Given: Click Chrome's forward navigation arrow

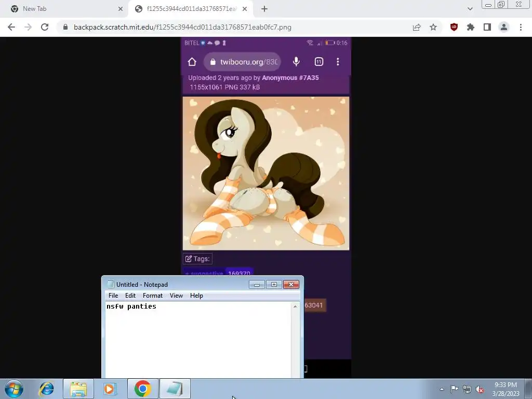Looking at the screenshot, I should 28,27.
